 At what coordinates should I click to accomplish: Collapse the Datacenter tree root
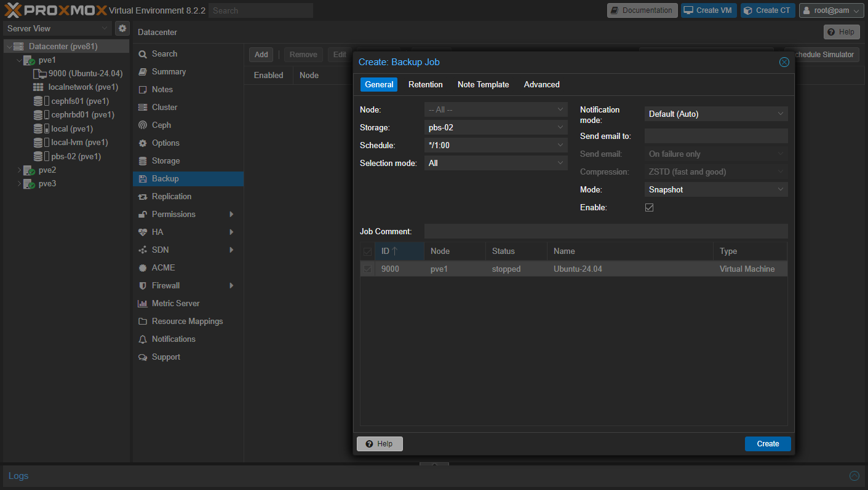(x=9, y=47)
